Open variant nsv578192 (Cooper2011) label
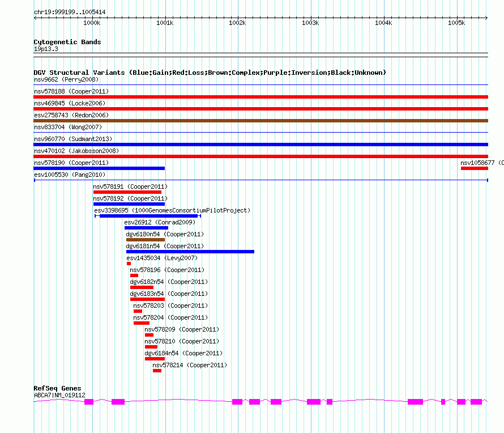The height and width of the screenshot is (433, 504). click(130, 198)
